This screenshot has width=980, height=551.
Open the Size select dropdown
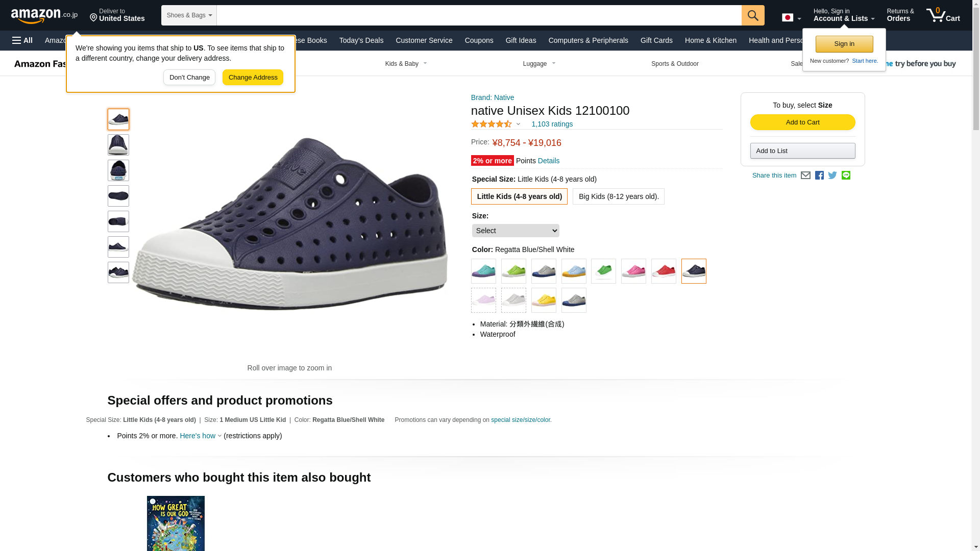(x=515, y=231)
